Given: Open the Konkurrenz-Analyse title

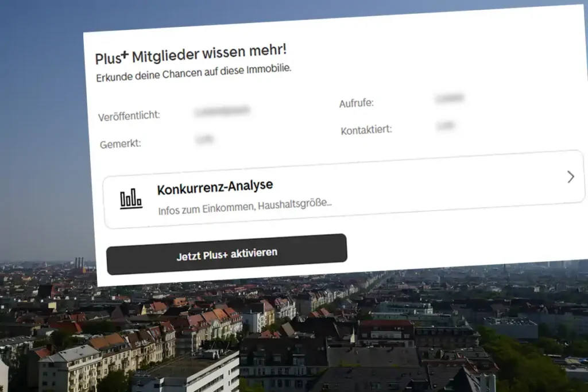Looking at the screenshot, I should pyautogui.click(x=215, y=187).
